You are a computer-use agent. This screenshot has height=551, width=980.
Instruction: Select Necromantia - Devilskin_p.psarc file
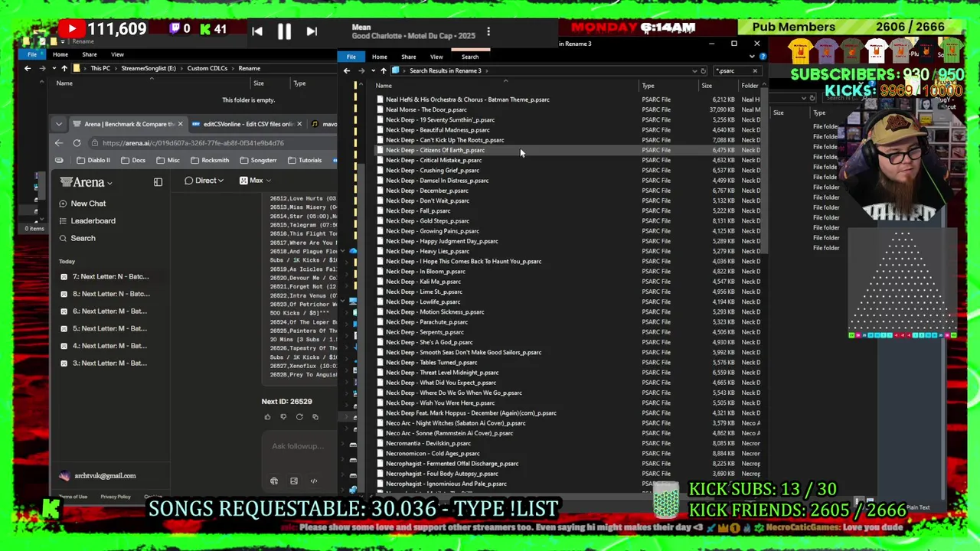(x=428, y=443)
